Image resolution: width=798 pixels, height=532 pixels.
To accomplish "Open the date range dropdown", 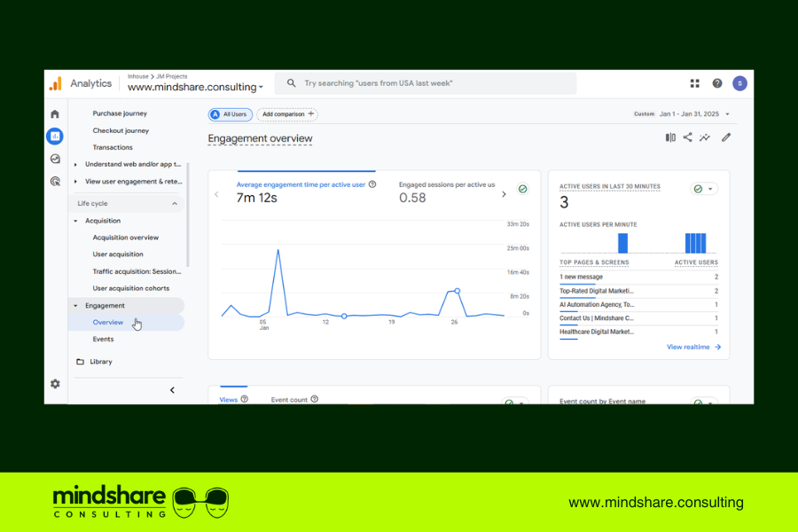I will pos(728,114).
